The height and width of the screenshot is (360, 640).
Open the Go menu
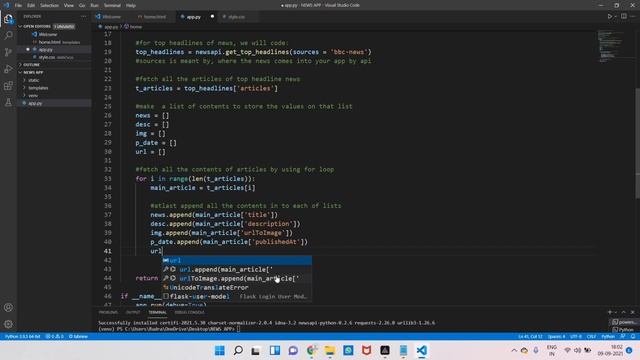82,5
